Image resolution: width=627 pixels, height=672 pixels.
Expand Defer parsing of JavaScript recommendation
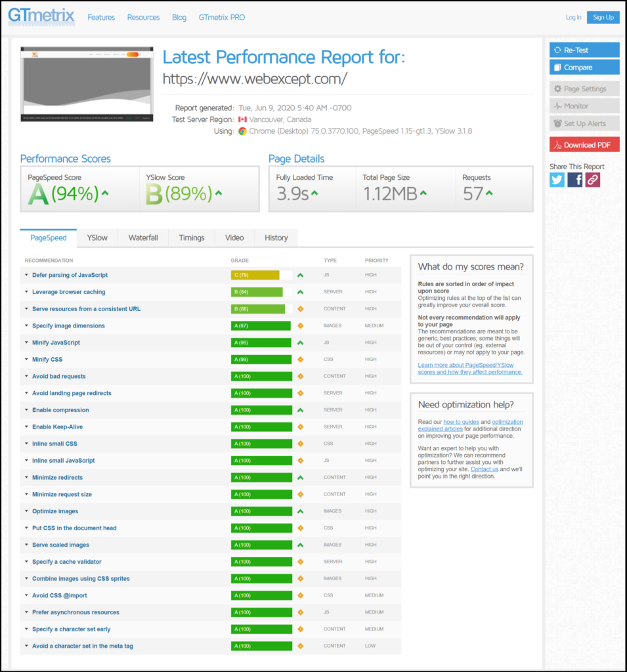pyautogui.click(x=70, y=275)
